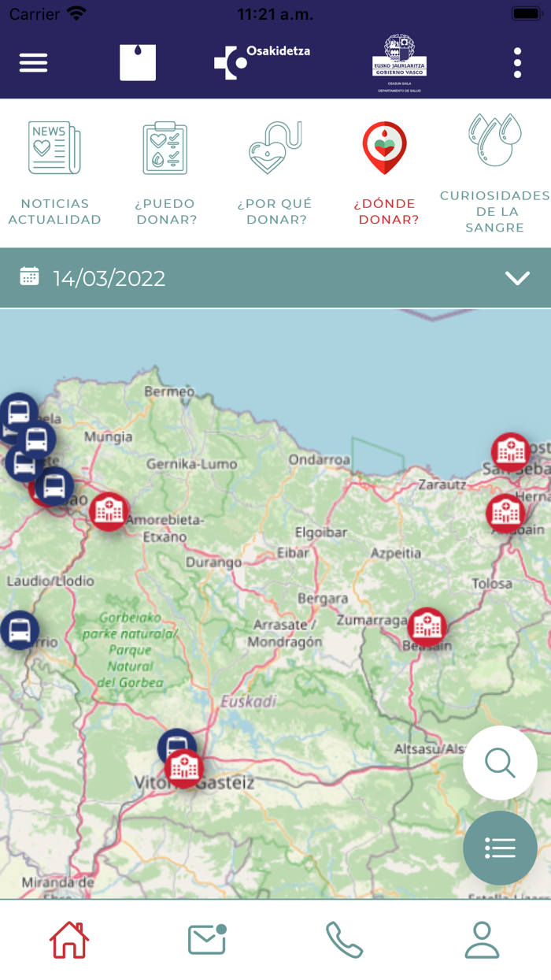Open the hamburger menu
551x980 pixels.
(33, 63)
